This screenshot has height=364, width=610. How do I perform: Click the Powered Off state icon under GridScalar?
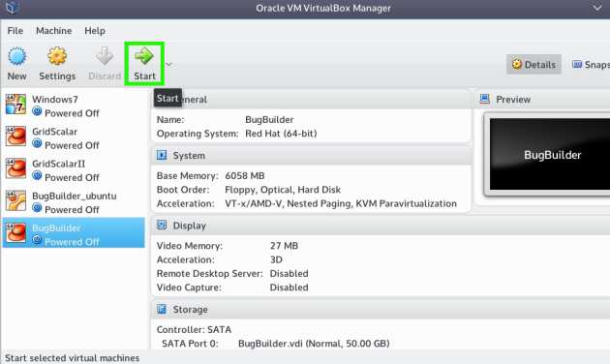pyautogui.click(x=37, y=144)
